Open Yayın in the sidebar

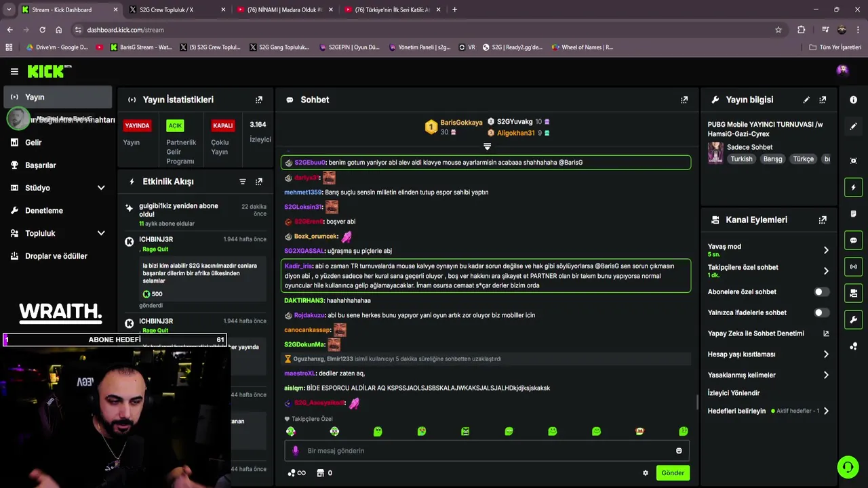58,97
